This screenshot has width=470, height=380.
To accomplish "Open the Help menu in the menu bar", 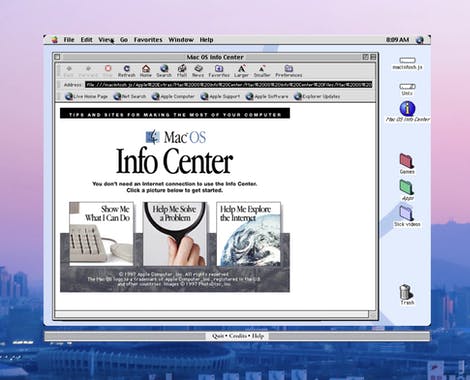I will coord(206,40).
